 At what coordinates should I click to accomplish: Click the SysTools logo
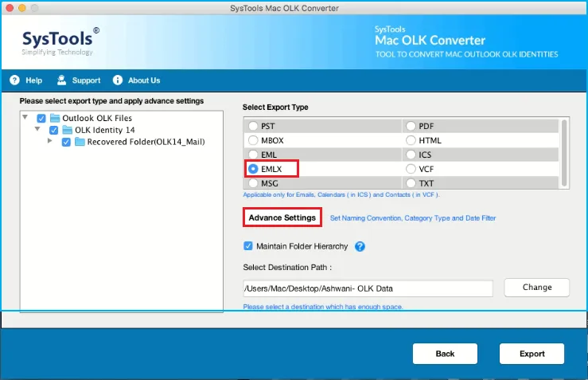point(60,41)
